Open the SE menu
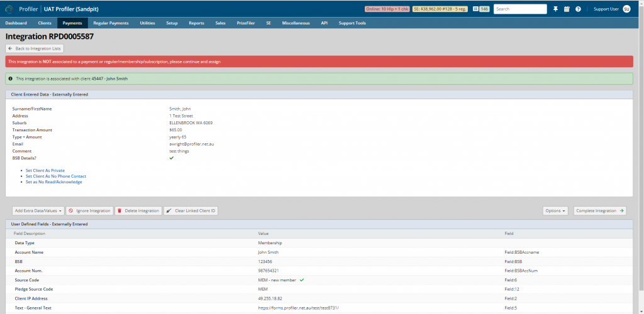This screenshot has height=314, width=644. [x=269, y=23]
